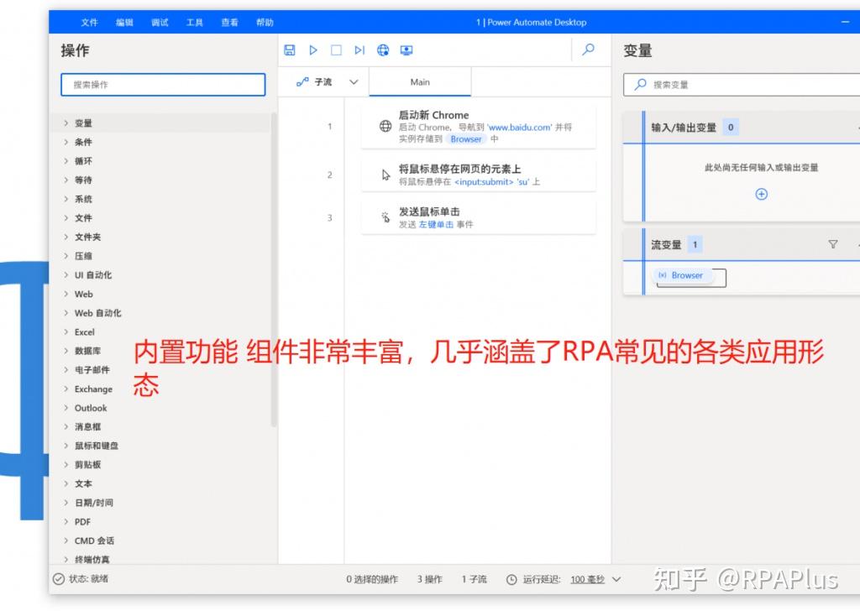Click the globe icon on 启动新 Chrome action
This screenshot has height=616, width=860.
[385, 125]
